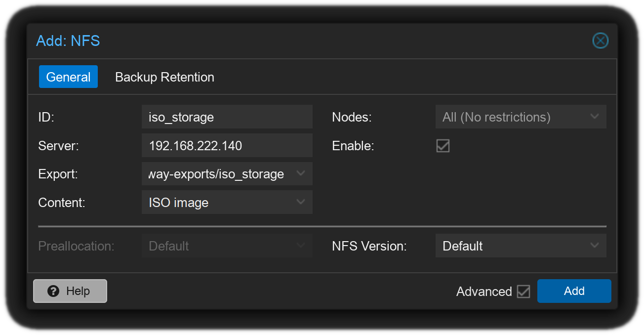The image size is (644, 335).
Task: Open the Content dropdown arrow
Action: (x=300, y=203)
